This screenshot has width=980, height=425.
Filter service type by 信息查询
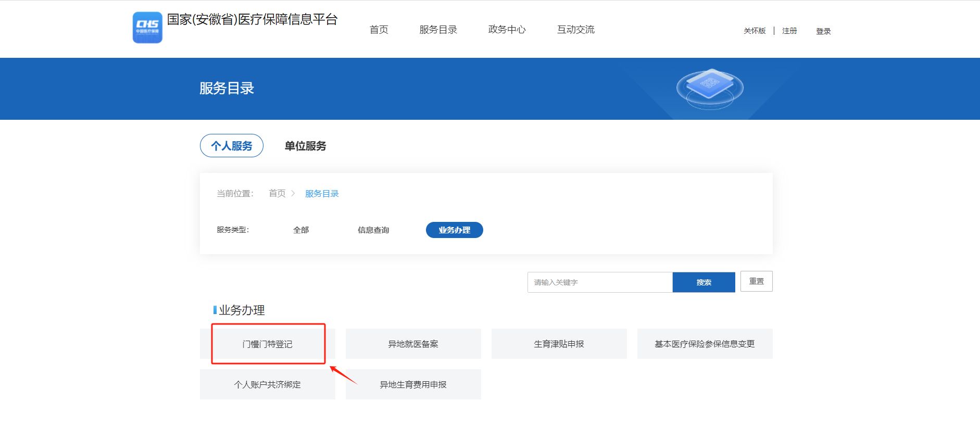point(373,230)
